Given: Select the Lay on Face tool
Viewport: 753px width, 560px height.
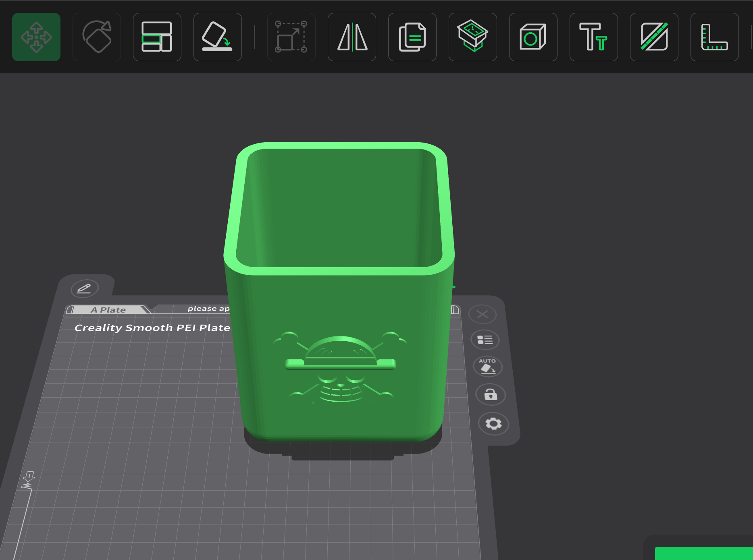Looking at the screenshot, I should pyautogui.click(x=218, y=37).
